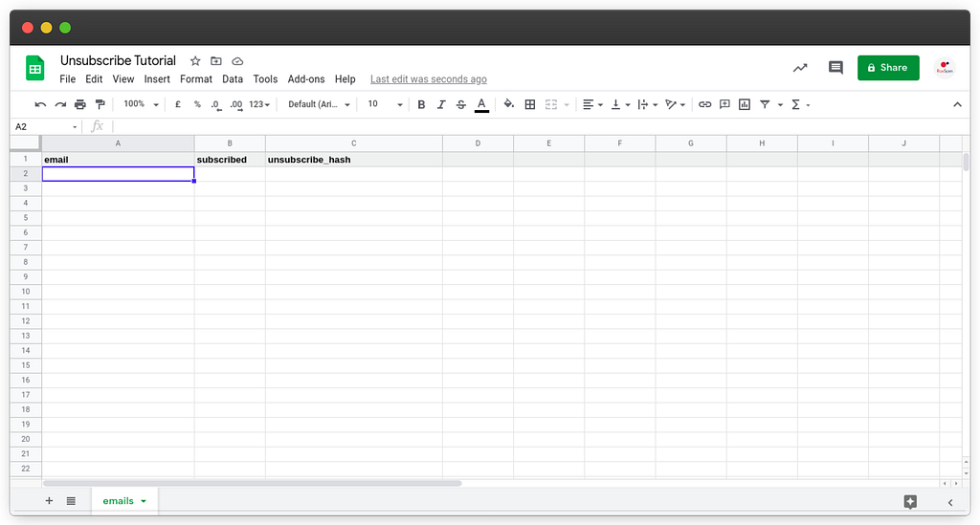Open the fill color bucket
980x525 pixels.
coord(509,104)
